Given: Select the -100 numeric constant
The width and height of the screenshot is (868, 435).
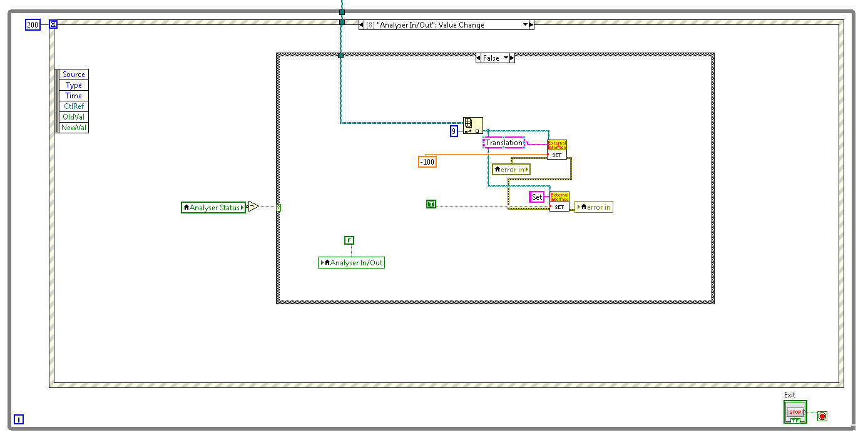Looking at the screenshot, I should pyautogui.click(x=427, y=161).
